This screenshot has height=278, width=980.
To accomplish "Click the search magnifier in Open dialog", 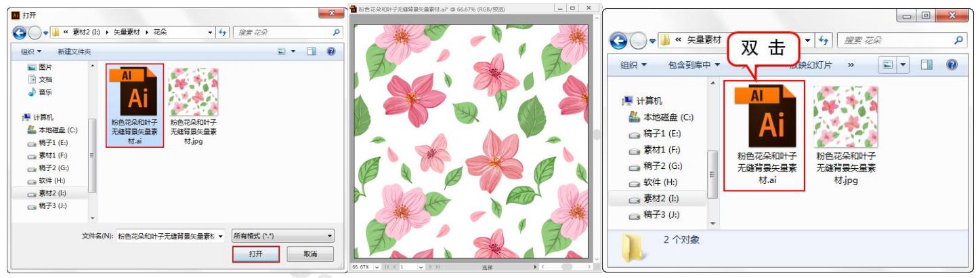I will click(337, 32).
